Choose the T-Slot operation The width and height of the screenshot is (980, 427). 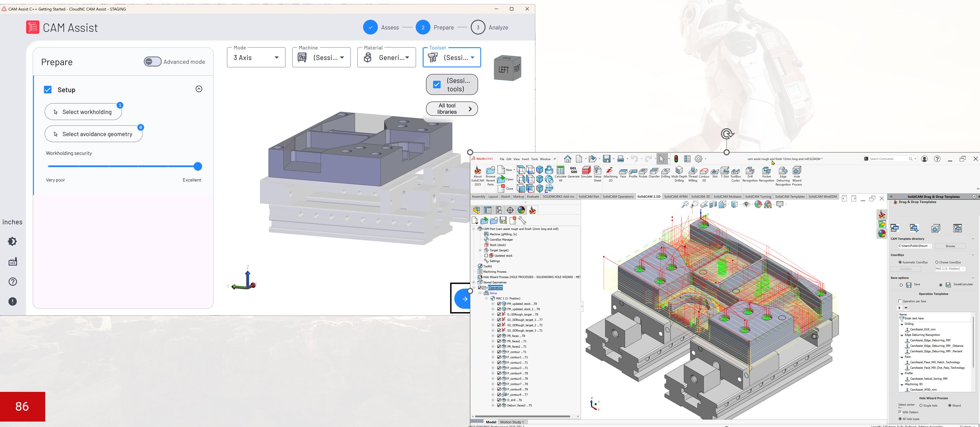tap(725, 172)
